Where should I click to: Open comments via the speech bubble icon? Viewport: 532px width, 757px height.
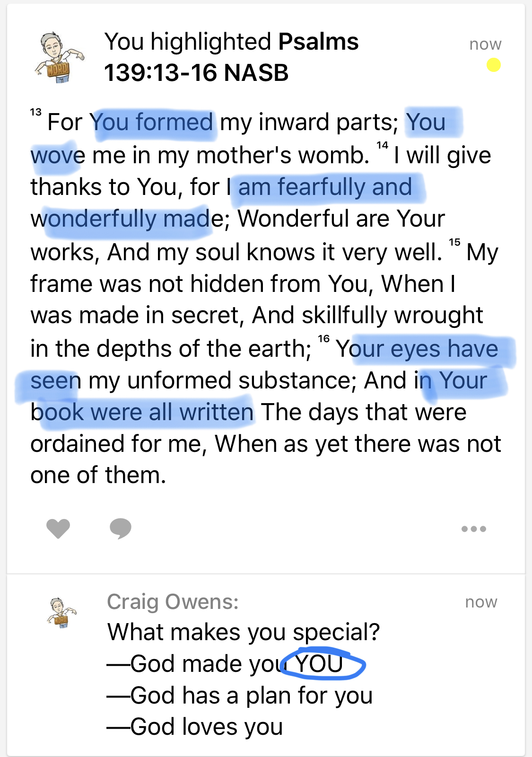pos(121,528)
